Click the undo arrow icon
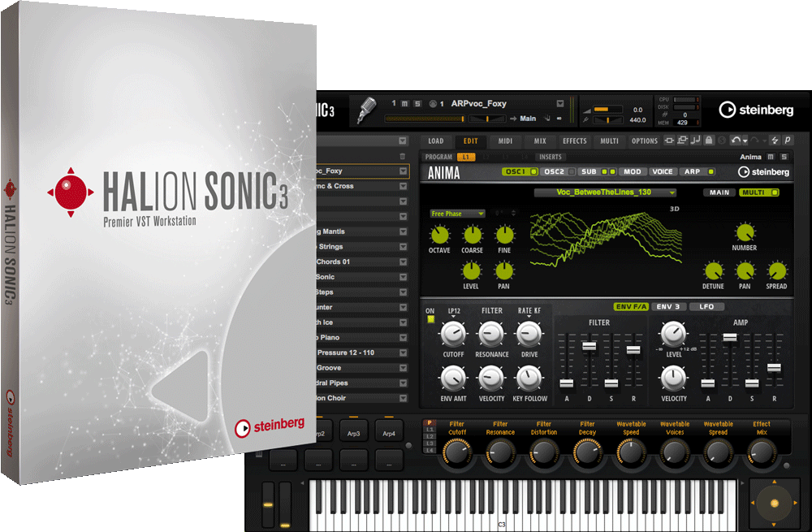Image resolution: width=812 pixels, height=532 pixels. [735, 140]
